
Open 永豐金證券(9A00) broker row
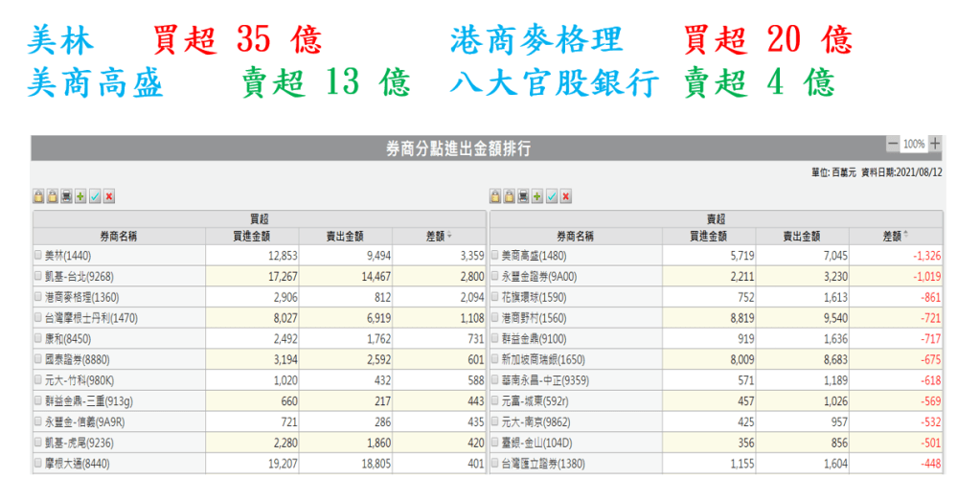(x=540, y=277)
